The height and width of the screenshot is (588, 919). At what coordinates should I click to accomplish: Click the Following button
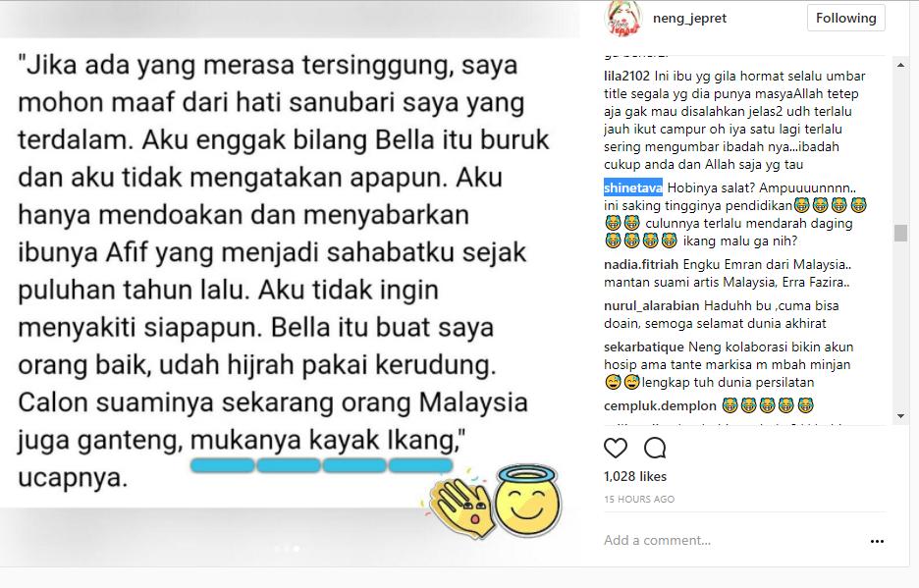(845, 19)
